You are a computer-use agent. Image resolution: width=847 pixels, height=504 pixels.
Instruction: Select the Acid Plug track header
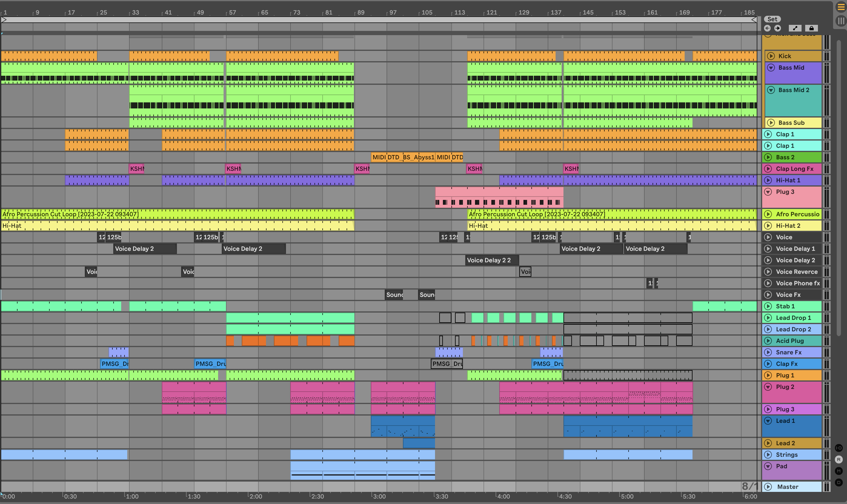[790, 341]
